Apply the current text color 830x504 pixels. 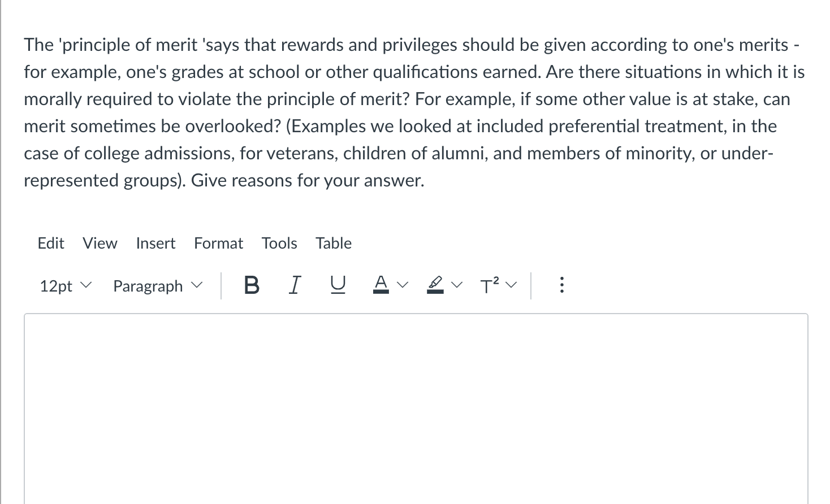coord(381,285)
